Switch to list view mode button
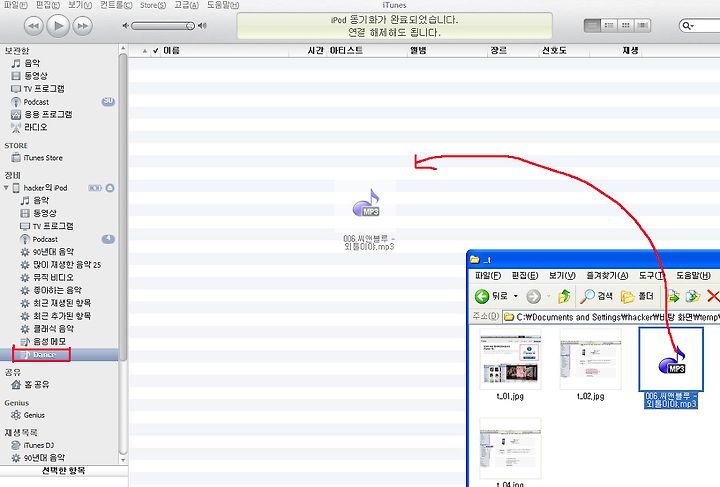720x487 pixels. coord(592,25)
